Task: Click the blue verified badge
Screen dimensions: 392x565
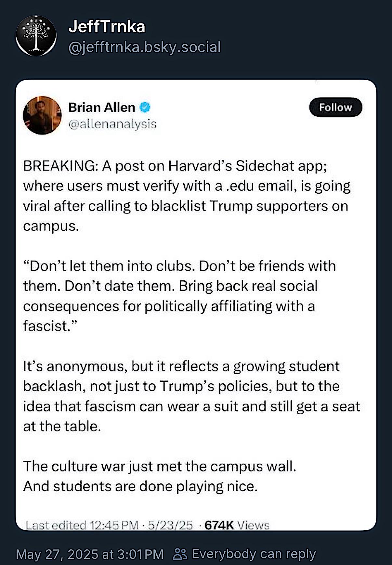Action: 145,107
